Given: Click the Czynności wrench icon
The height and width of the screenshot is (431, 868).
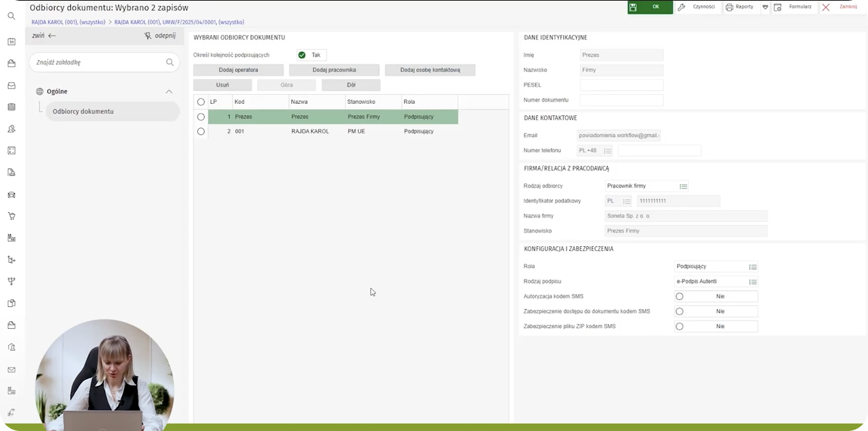Looking at the screenshot, I should 681,7.
